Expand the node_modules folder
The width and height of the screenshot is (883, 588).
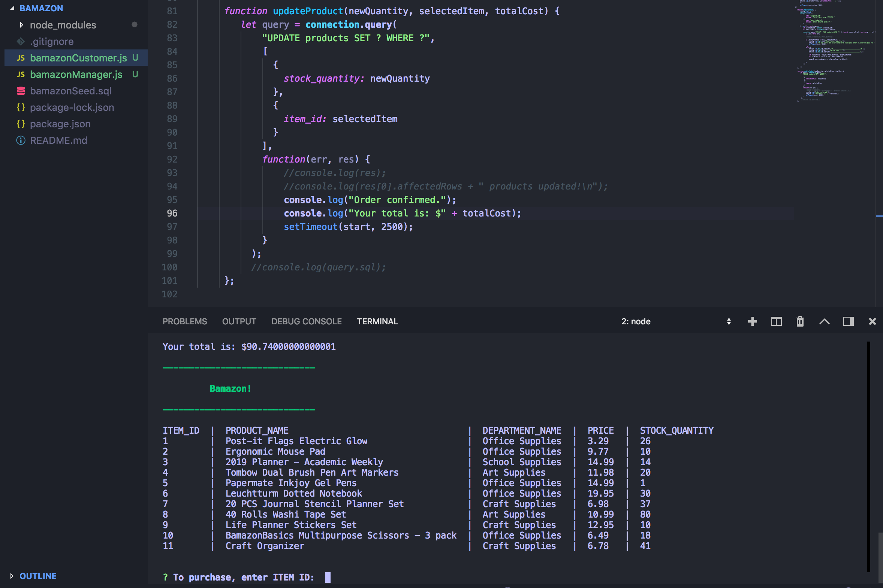point(21,25)
